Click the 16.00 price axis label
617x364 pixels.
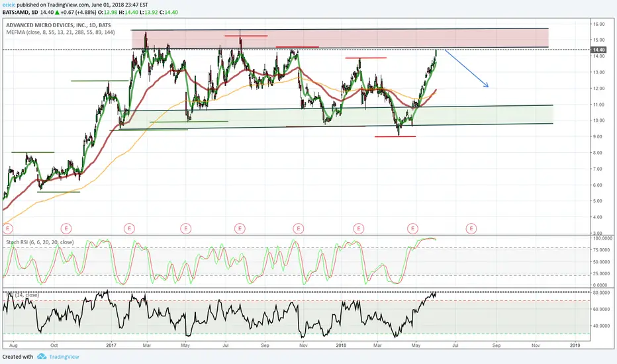coord(599,24)
